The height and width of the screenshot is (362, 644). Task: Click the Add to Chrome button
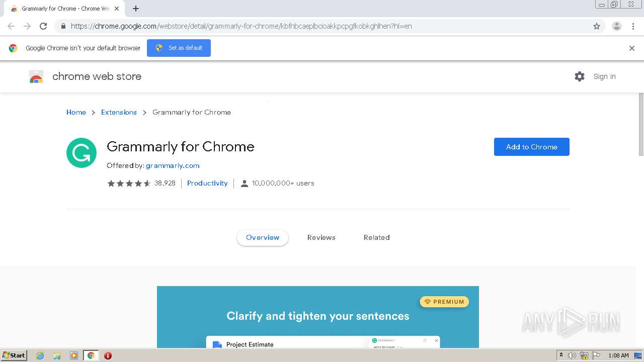531,147
